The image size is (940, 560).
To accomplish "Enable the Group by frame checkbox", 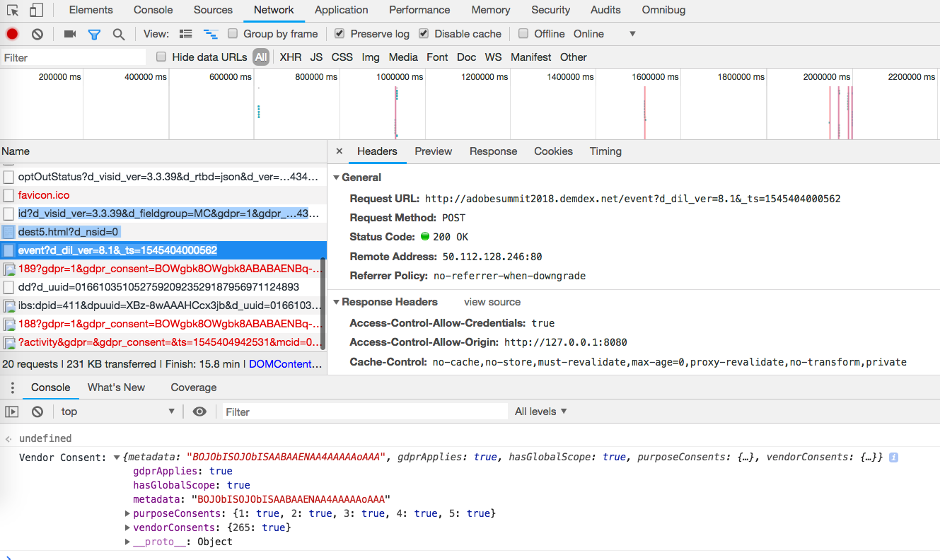I will click(233, 34).
